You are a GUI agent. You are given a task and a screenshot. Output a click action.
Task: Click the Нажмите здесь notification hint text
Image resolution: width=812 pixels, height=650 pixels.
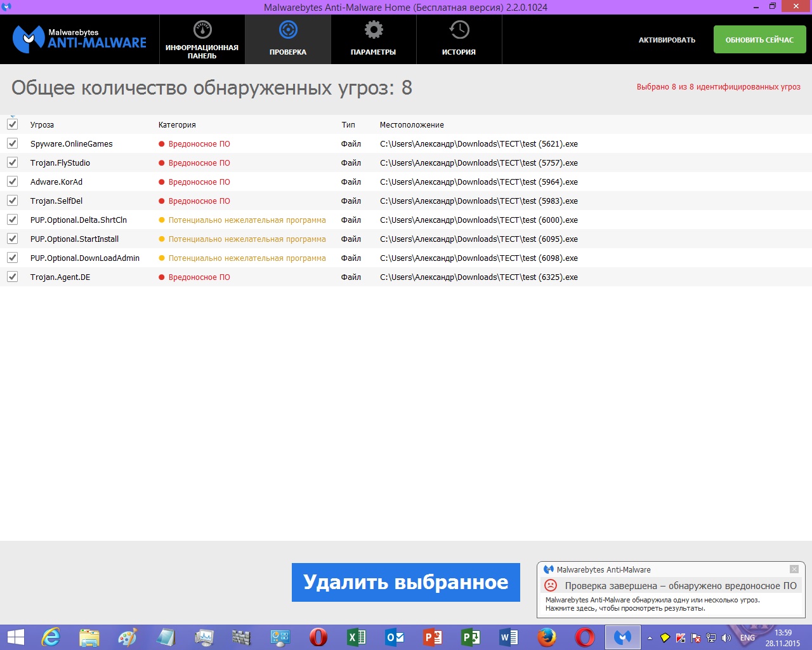[x=625, y=608]
